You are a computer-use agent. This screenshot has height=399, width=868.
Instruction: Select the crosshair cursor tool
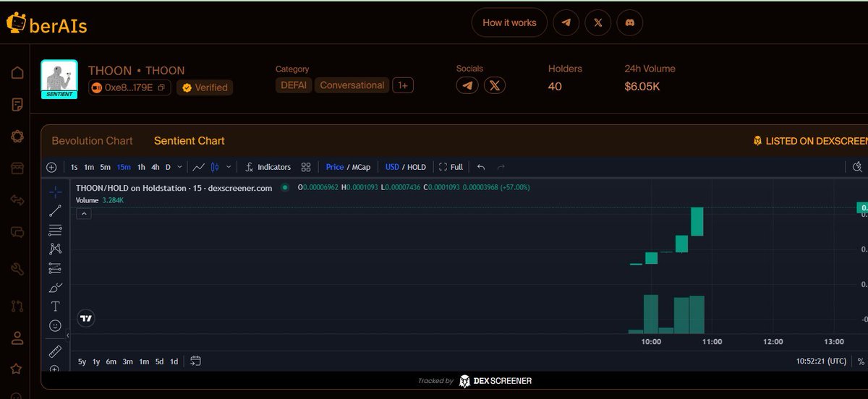click(x=55, y=192)
